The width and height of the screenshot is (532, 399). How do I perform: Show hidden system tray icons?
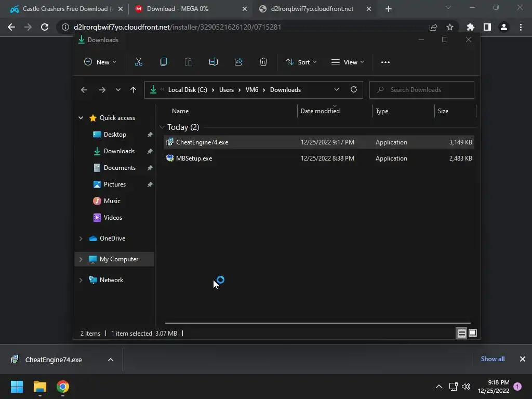[x=438, y=387]
